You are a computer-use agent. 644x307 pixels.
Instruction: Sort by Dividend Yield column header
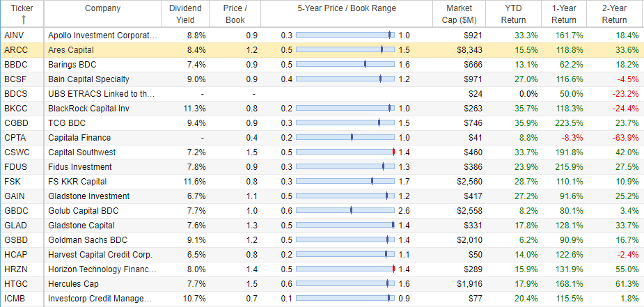point(186,14)
